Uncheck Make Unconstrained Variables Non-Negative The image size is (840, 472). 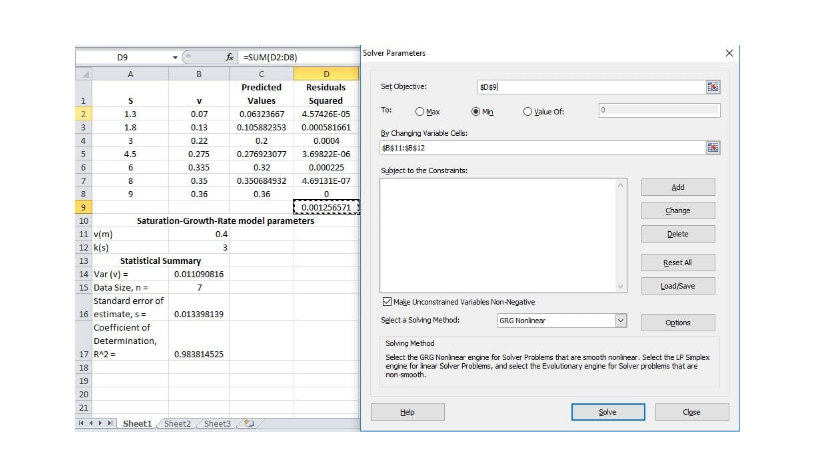tap(388, 301)
